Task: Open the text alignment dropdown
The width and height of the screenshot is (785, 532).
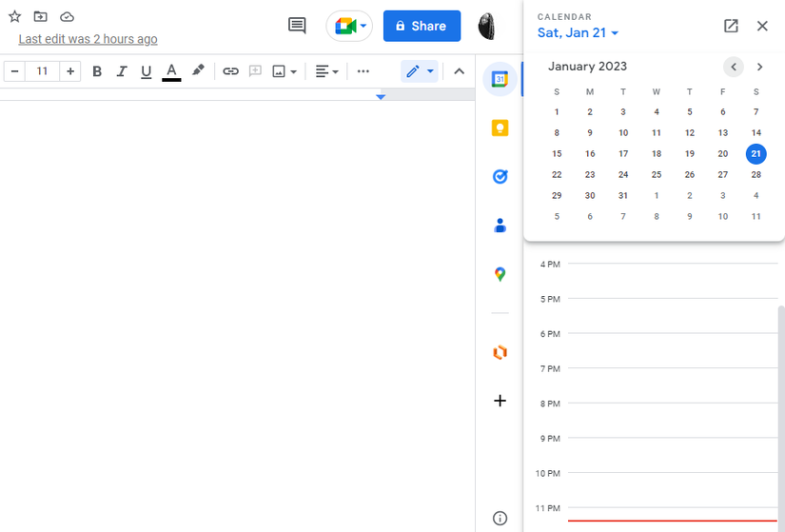Action: tap(326, 71)
